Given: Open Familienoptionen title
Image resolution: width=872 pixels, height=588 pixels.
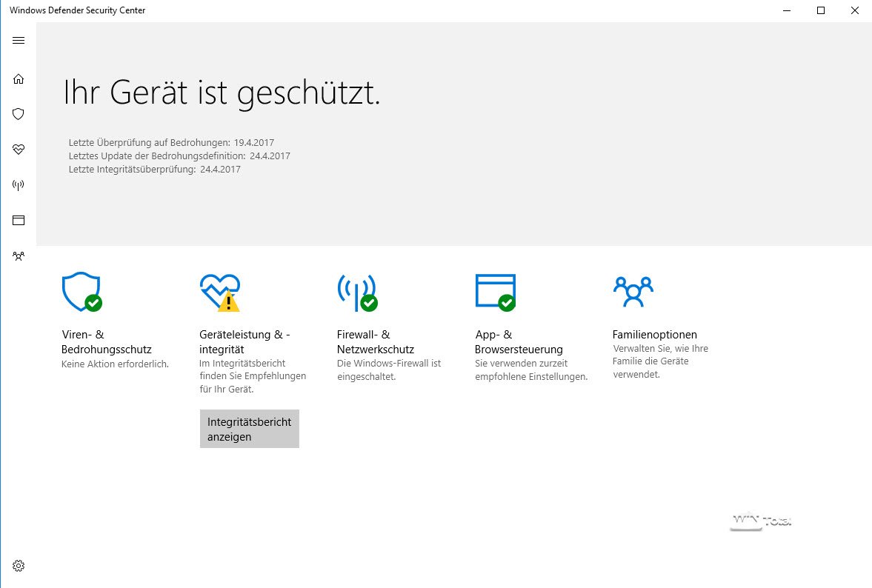Looking at the screenshot, I should point(655,335).
